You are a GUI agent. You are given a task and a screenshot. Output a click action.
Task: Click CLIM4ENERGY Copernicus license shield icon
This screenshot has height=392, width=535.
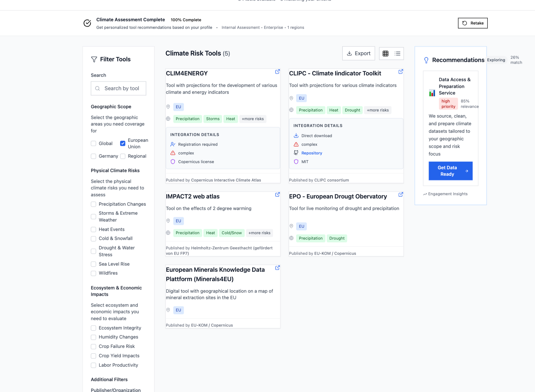pos(173,162)
